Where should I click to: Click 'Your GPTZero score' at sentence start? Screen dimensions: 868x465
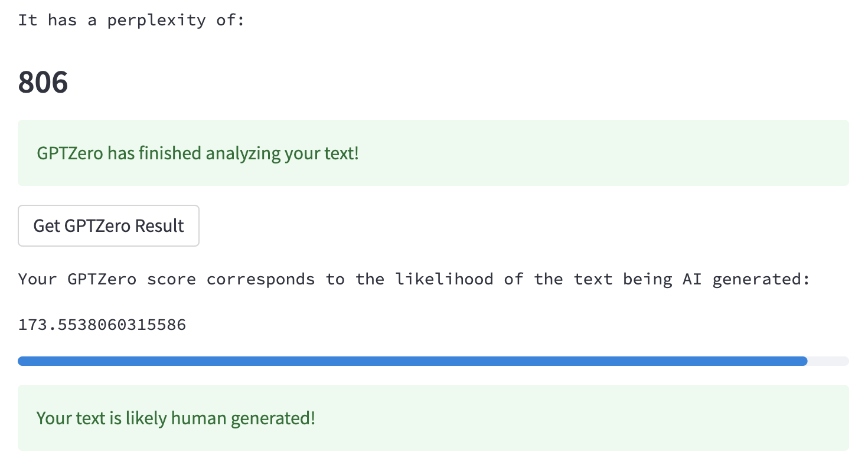click(x=107, y=279)
